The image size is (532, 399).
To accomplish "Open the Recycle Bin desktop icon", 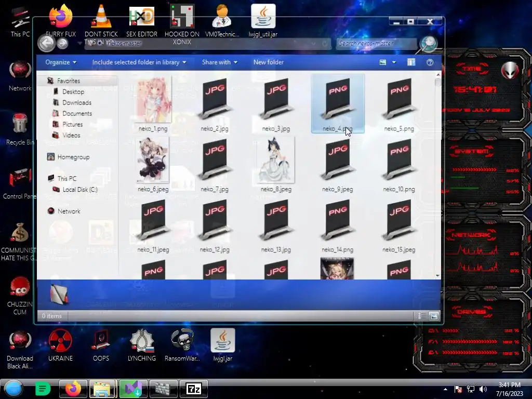I will (20, 129).
